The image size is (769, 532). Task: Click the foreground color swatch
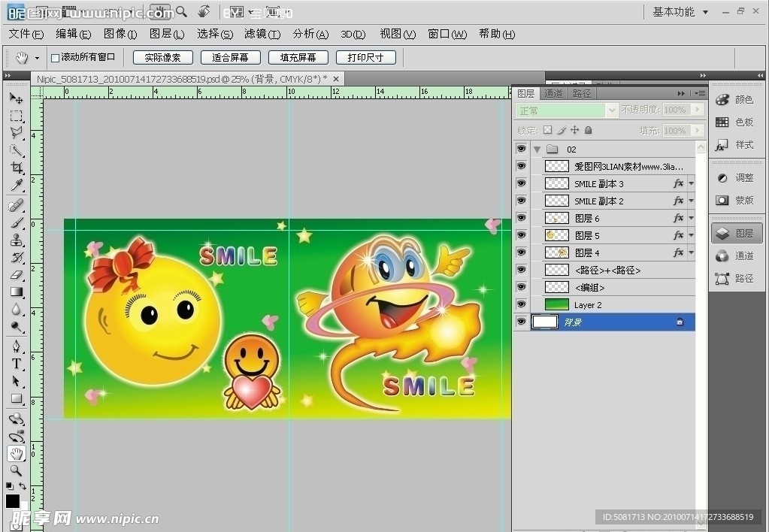(x=13, y=500)
